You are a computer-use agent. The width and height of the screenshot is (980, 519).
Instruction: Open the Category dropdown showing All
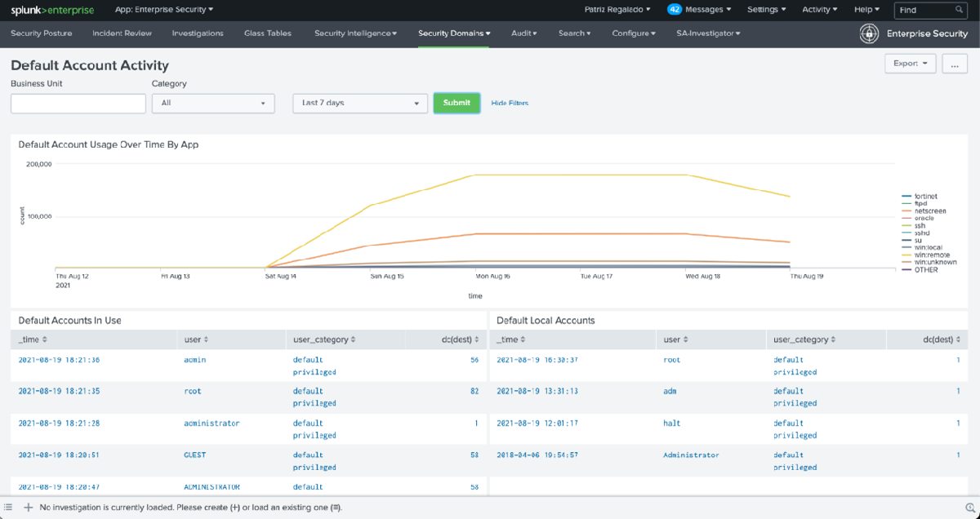[212, 103]
